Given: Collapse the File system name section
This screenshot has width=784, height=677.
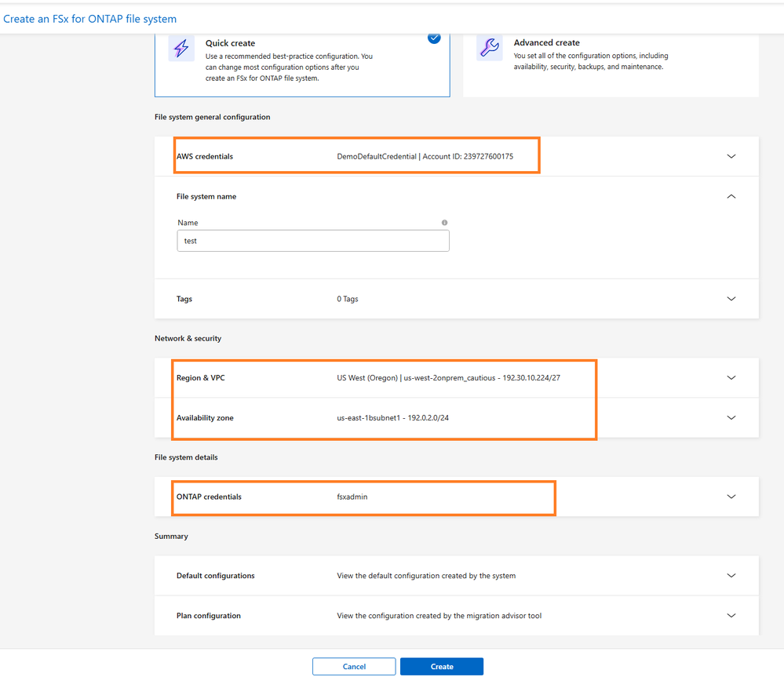Looking at the screenshot, I should click(731, 196).
